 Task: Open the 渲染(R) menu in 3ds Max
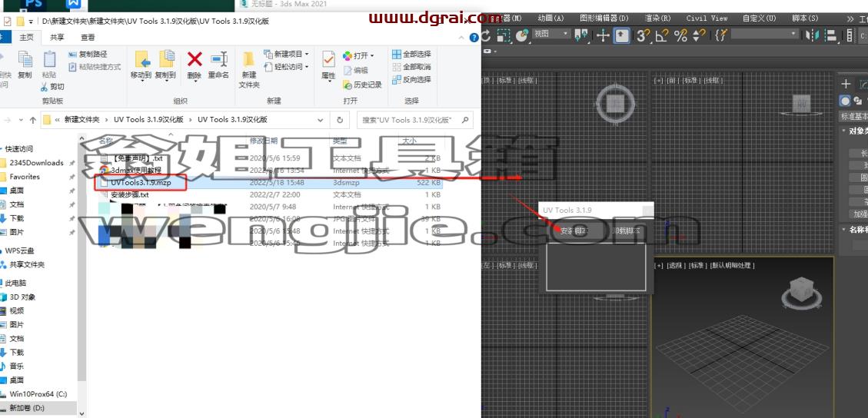pyautogui.click(x=657, y=18)
